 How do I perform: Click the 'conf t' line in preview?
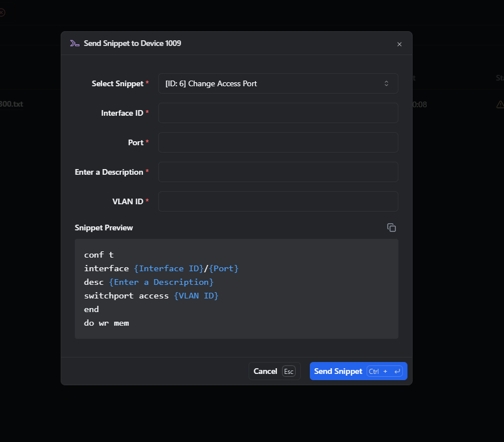pos(99,255)
